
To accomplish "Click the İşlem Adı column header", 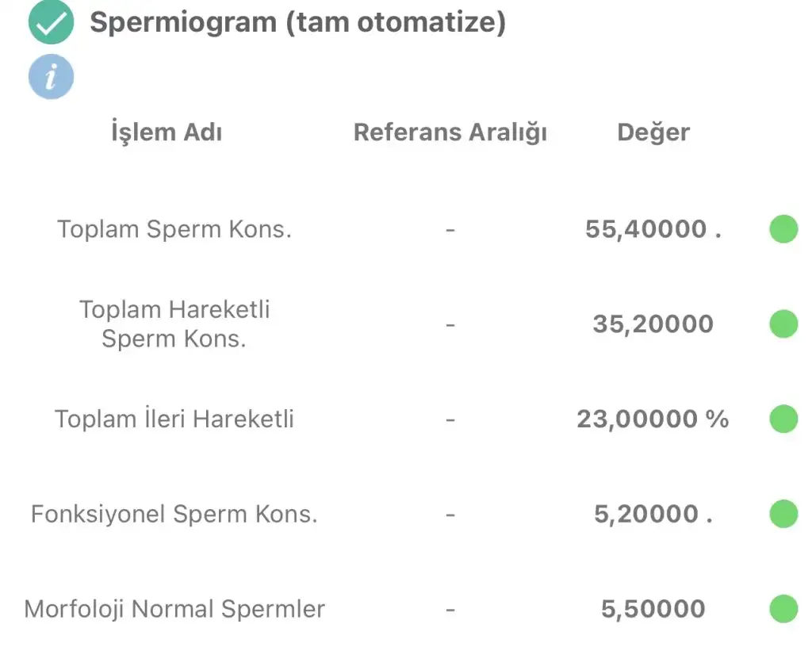I will [167, 132].
